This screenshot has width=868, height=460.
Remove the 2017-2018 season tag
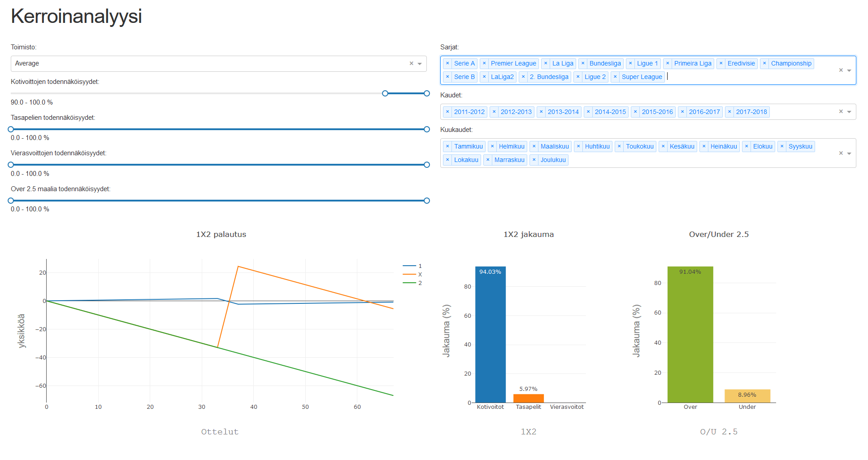pyautogui.click(x=729, y=112)
